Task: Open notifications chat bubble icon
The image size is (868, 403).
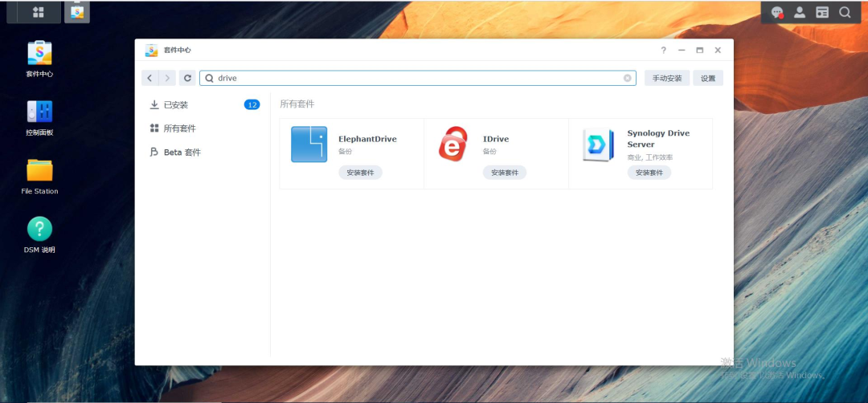Action: point(777,12)
